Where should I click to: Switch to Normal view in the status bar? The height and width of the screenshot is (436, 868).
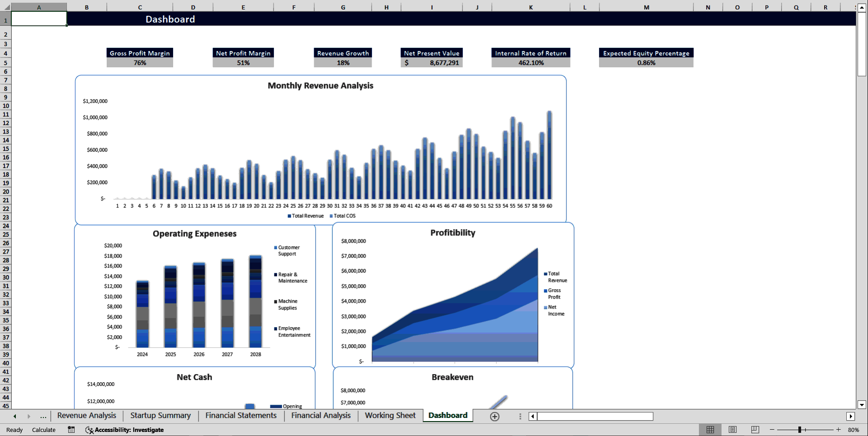point(710,430)
